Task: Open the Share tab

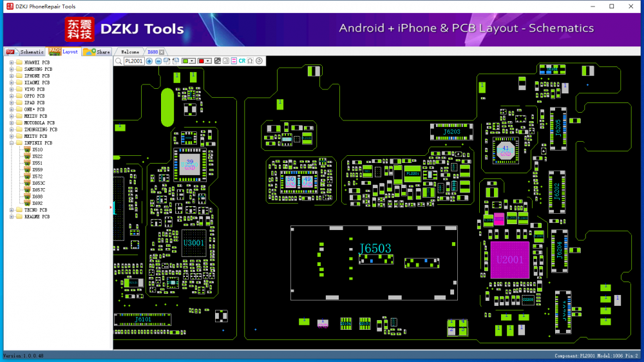Action: 103,52
